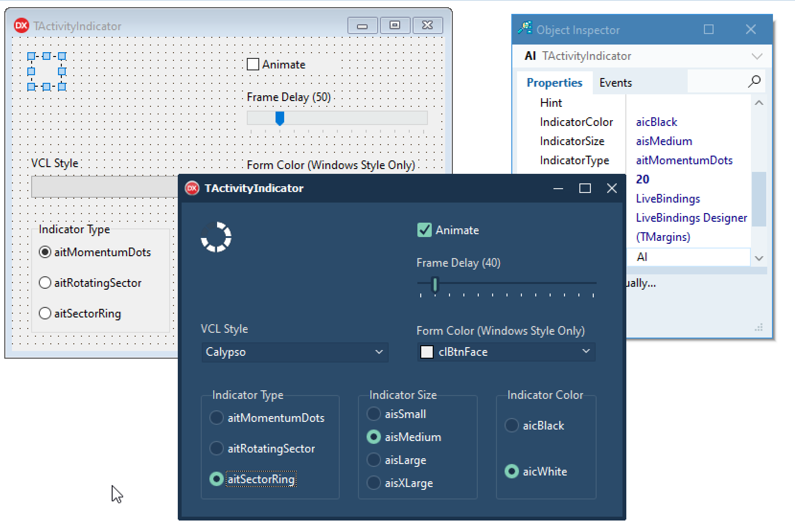This screenshot has height=532, width=795.
Task: Click the value 20 in Object Inspector
Action: point(643,180)
